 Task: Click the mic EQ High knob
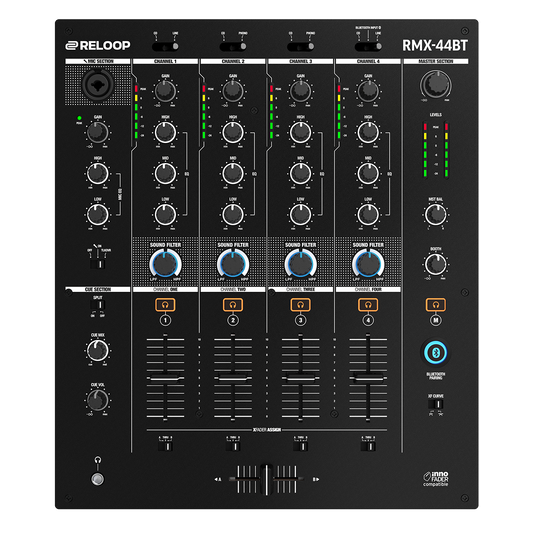98,173
